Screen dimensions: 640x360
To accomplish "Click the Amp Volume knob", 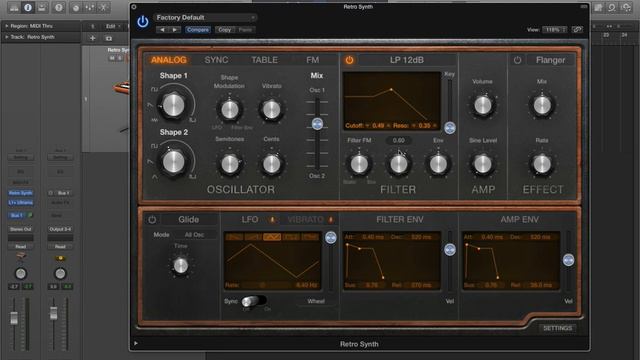I will [x=483, y=105].
